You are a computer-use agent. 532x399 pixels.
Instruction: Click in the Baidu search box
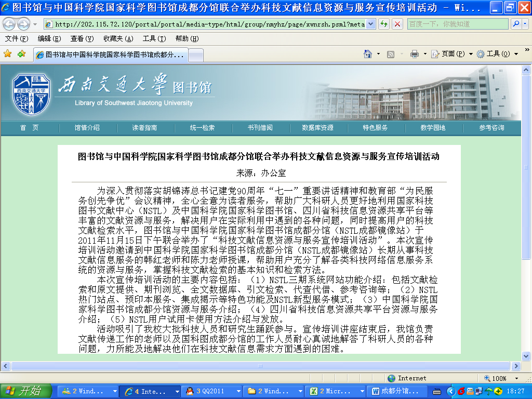click(457, 24)
